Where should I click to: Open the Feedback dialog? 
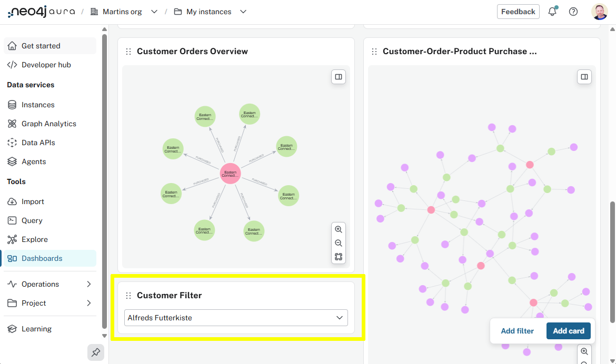click(x=518, y=11)
